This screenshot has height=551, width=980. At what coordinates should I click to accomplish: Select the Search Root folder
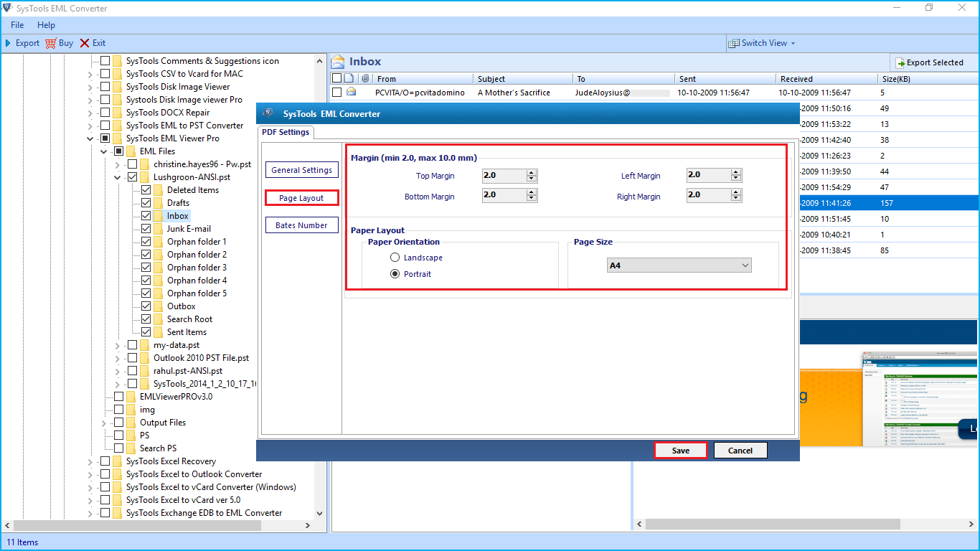189,319
